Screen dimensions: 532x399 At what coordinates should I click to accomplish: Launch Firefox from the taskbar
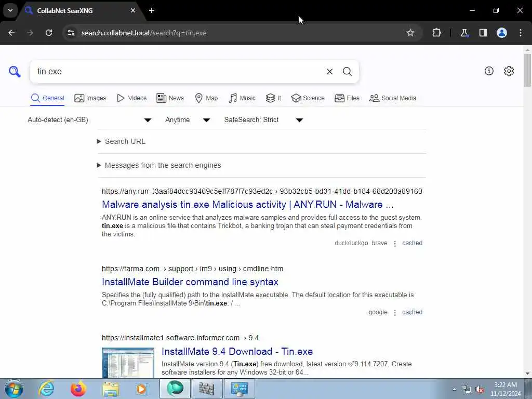[78, 389]
